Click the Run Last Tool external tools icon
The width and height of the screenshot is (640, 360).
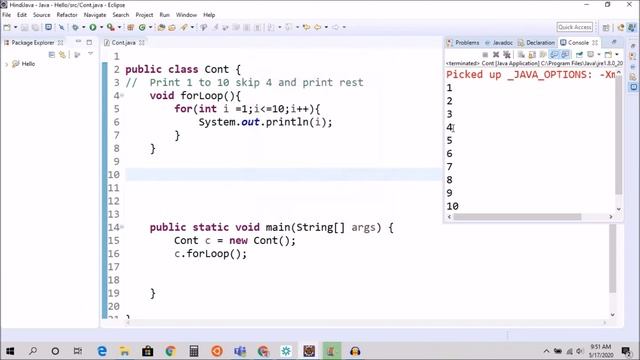(x=111, y=27)
